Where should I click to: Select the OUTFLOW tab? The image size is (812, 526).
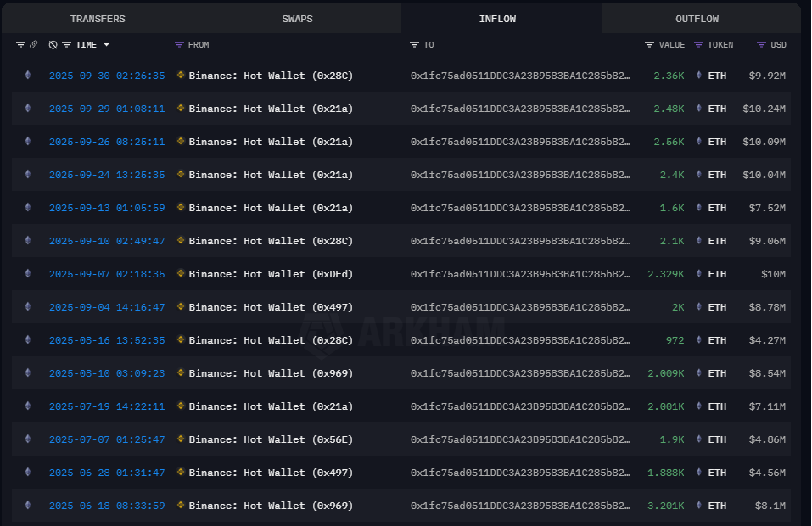(x=697, y=19)
